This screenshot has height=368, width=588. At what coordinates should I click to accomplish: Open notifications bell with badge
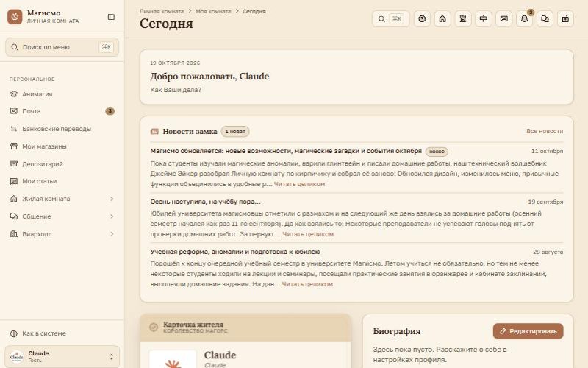(524, 19)
